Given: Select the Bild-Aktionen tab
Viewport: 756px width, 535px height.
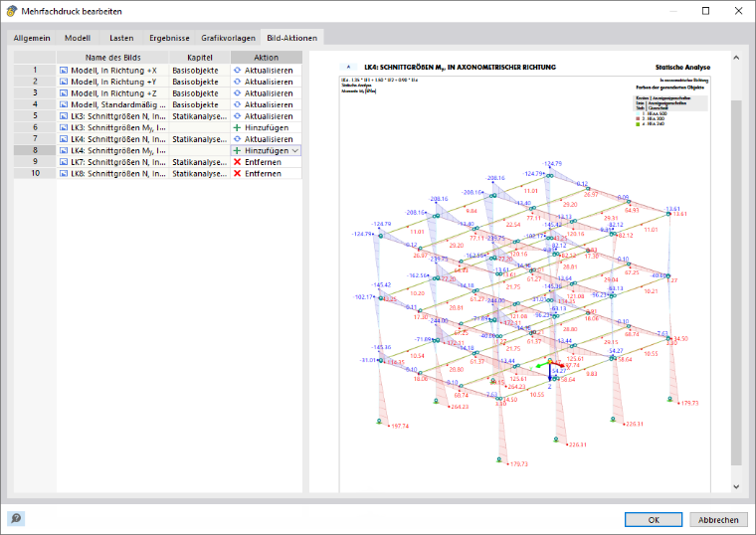Looking at the screenshot, I should [x=292, y=38].
